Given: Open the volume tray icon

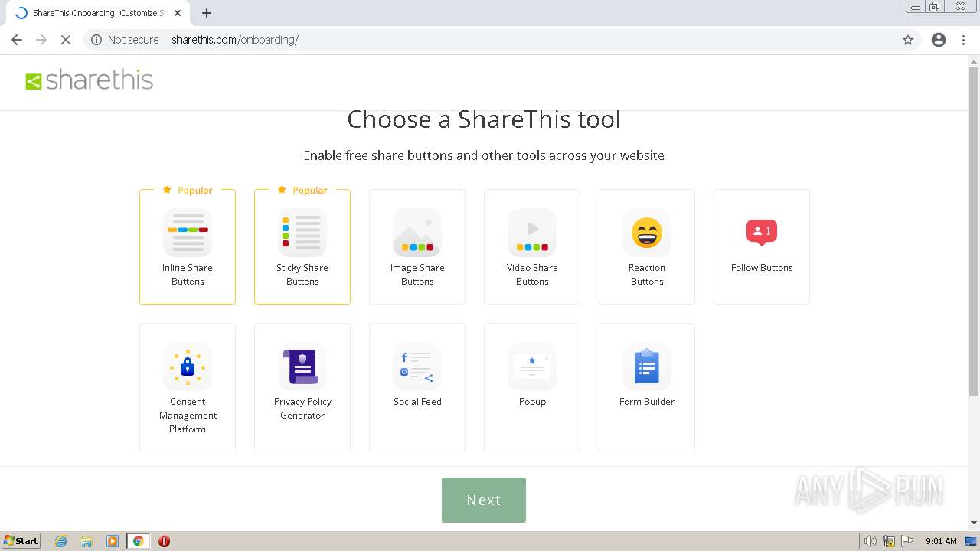Looking at the screenshot, I should 870,541.
